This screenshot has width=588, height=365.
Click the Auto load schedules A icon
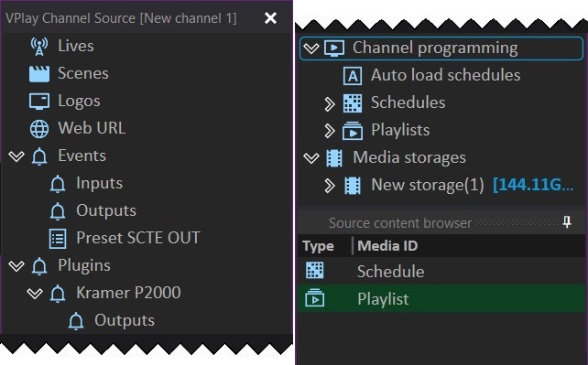click(x=353, y=76)
